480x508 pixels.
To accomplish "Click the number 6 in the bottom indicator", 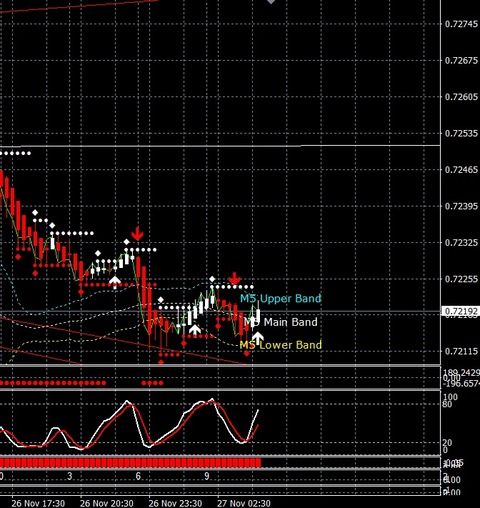I will pyautogui.click(x=138, y=476).
